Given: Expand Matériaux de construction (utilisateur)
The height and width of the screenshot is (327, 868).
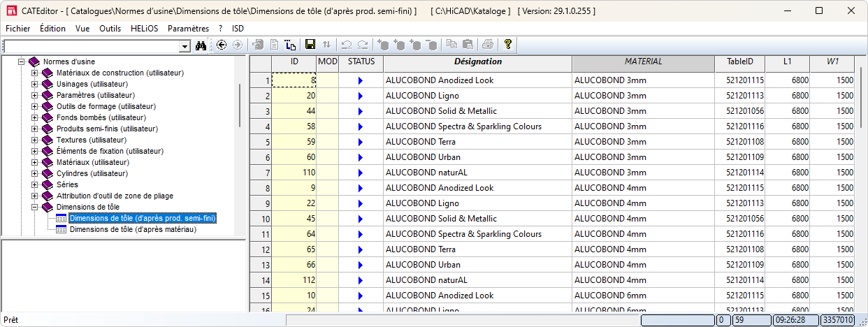Looking at the screenshot, I should point(34,73).
